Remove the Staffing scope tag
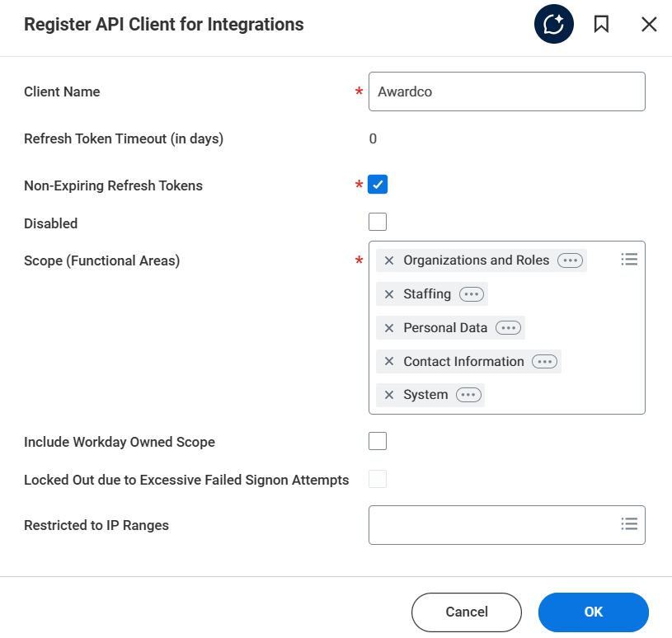The width and height of the screenshot is (672, 638). tap(389, 294)
